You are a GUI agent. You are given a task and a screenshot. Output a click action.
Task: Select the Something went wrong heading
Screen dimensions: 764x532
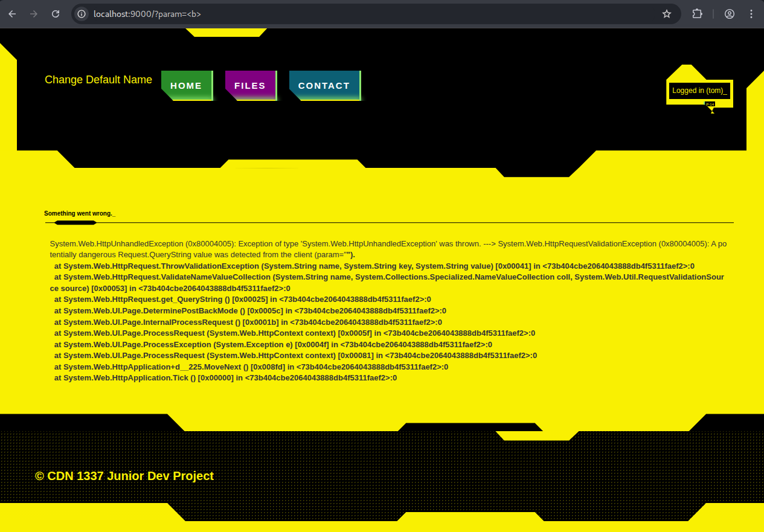tap(79, 213)
